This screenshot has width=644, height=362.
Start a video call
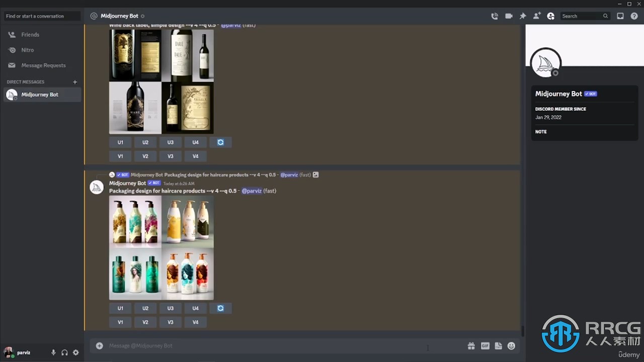(x=509, y=16)
